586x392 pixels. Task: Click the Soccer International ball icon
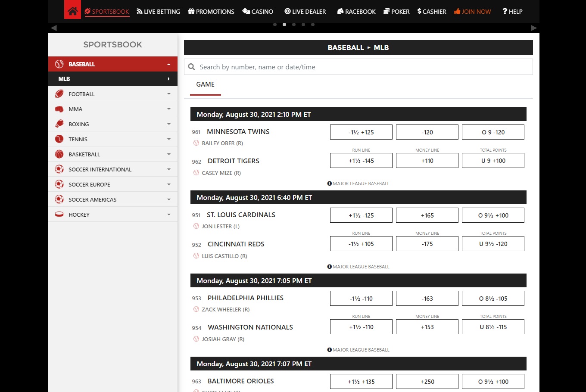pyautogui.click(x=59, y=169)
